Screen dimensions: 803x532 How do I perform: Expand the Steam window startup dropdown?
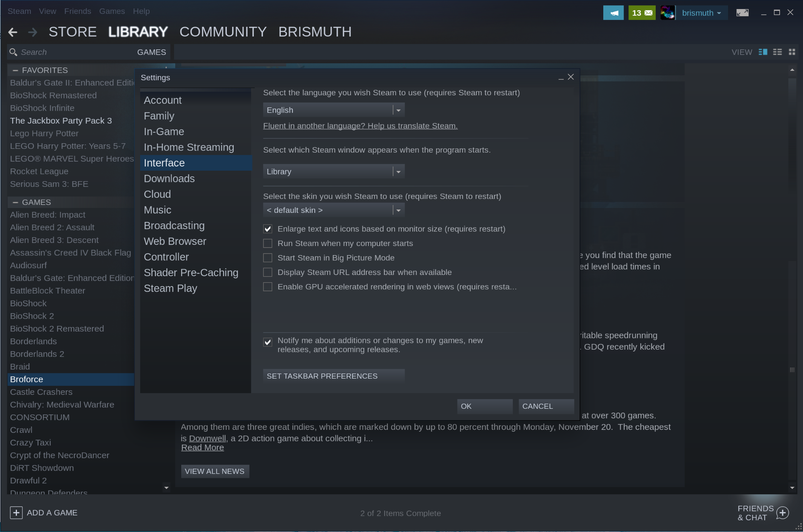398,171
